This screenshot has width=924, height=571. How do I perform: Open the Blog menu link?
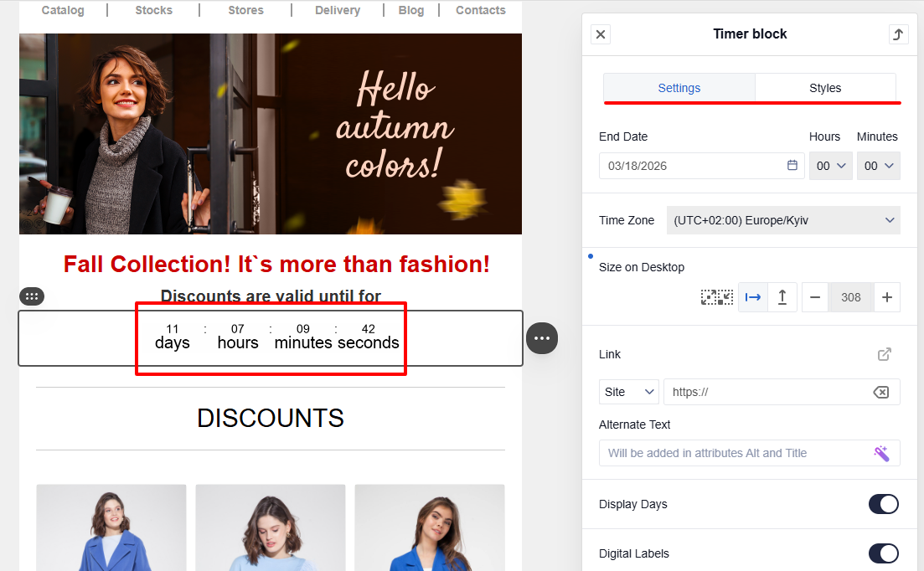point(411,10)
